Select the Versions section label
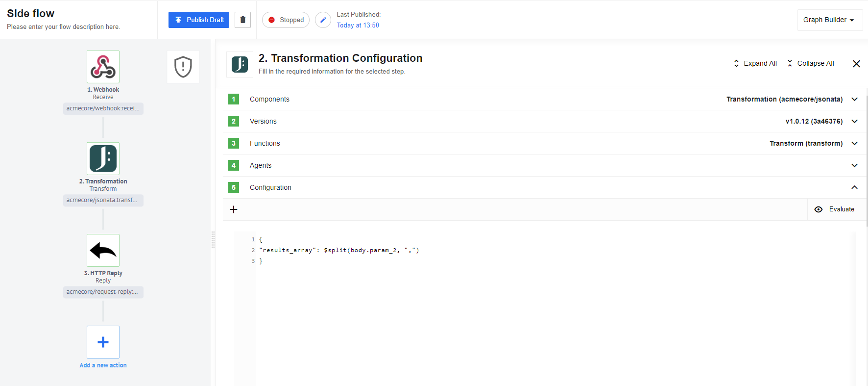This screenshot has width=868, height=386. 263,121
